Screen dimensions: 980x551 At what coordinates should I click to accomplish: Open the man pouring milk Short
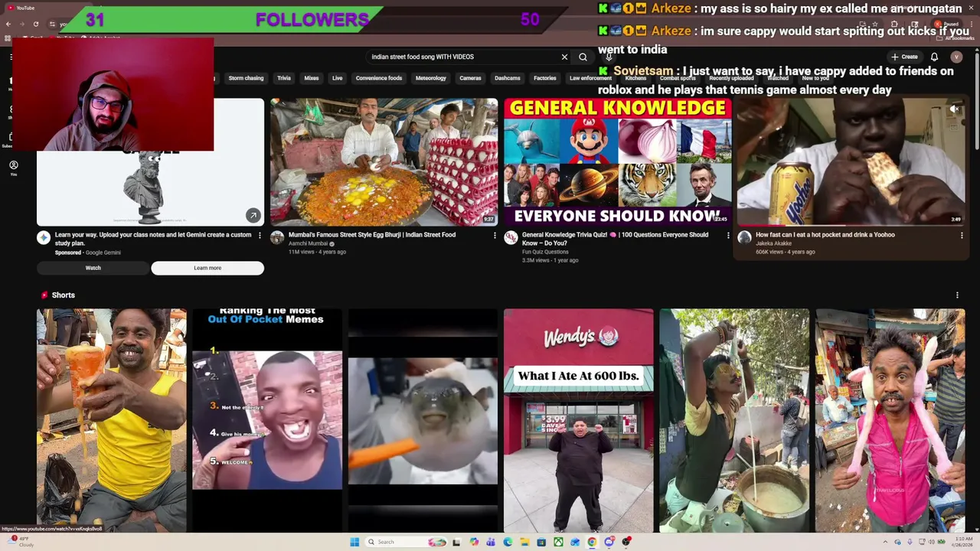point(734,420)
